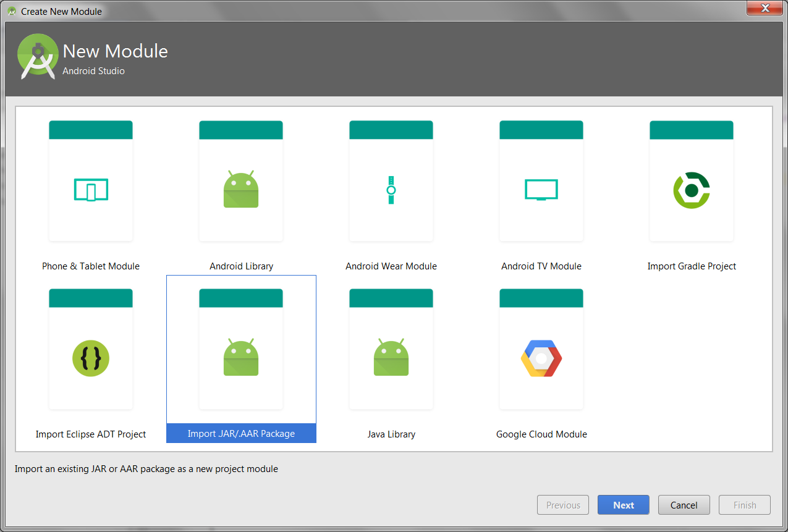Select the Phone & Tablet Module icon
The image size is (788, 532).
[x=91, y=190]
